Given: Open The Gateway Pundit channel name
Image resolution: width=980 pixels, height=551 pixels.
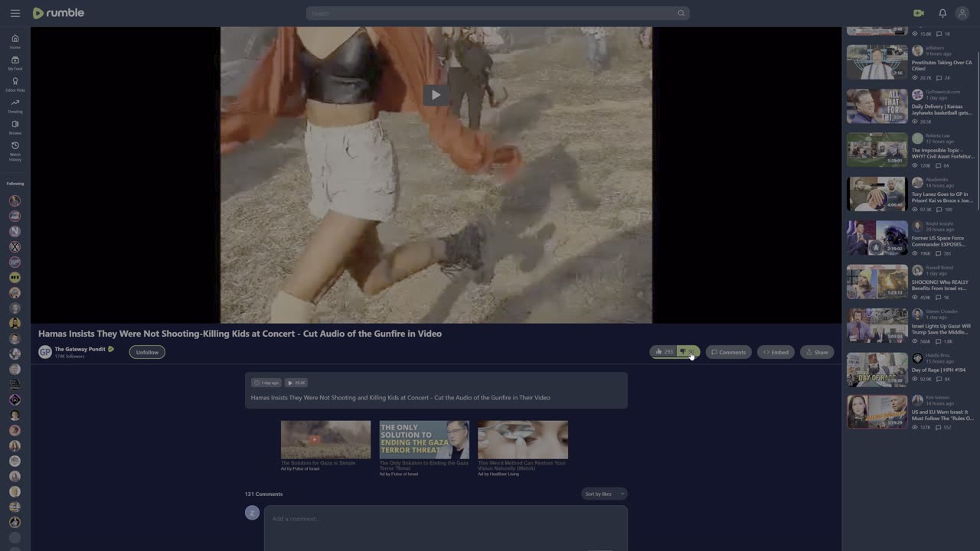Looking at the screenshot, I should (x=80, y=349).
